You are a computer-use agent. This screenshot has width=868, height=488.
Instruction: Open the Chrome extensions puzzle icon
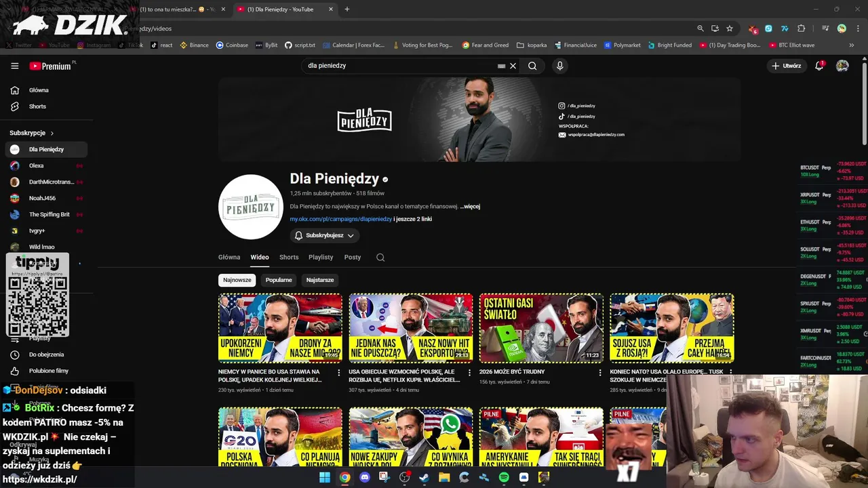802,28
